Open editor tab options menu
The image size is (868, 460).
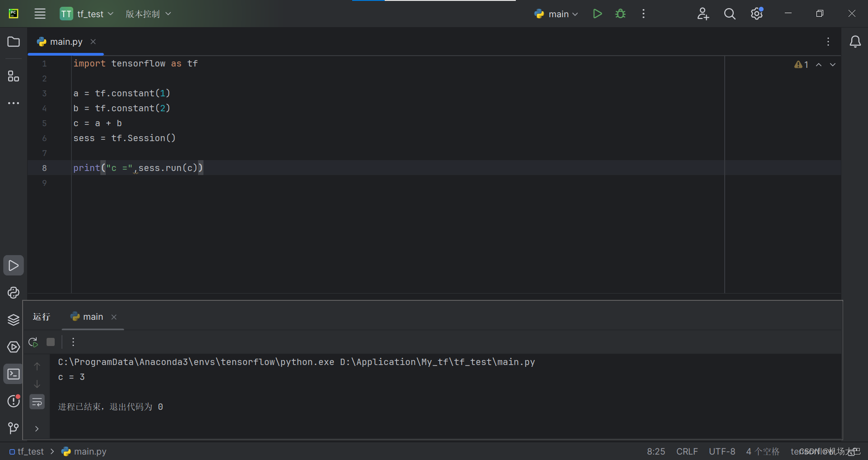click(x=828, y=42)
